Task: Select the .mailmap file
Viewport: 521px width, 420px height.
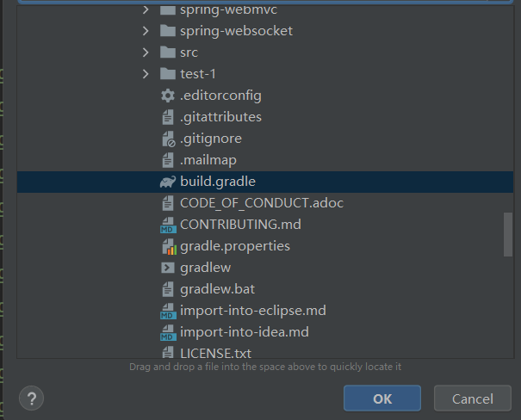Action: [208, 160]
